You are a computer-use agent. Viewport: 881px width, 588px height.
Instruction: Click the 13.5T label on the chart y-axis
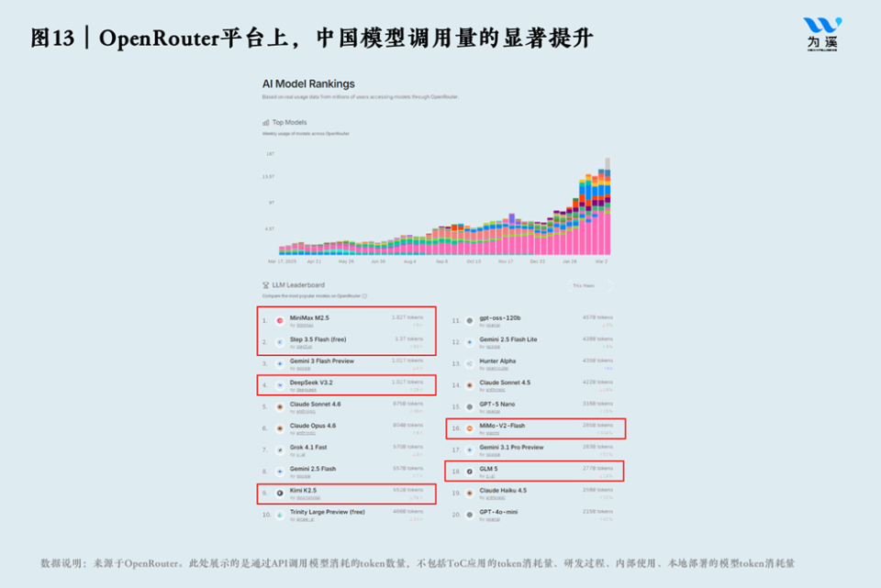tap(268, 177)
